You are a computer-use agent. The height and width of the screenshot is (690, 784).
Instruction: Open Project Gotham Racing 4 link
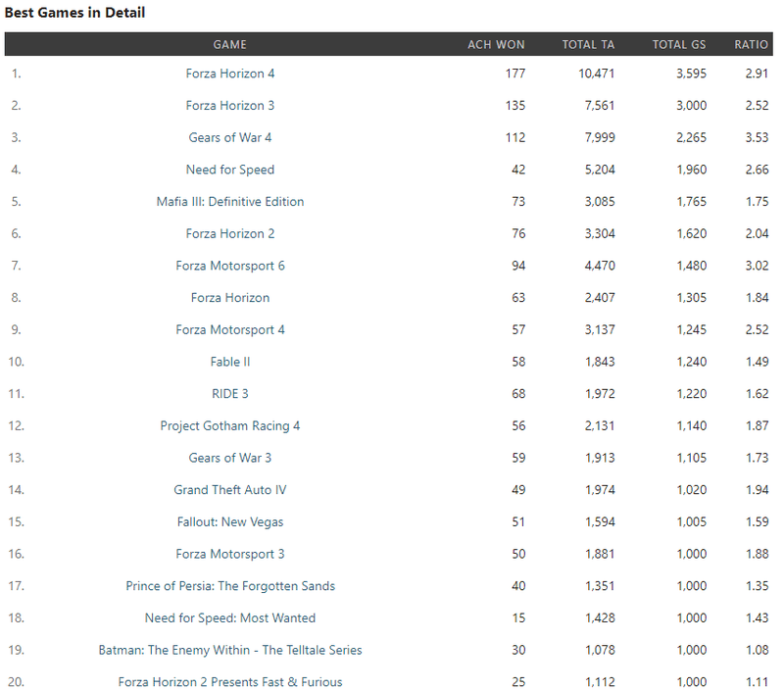pos(230,425)
